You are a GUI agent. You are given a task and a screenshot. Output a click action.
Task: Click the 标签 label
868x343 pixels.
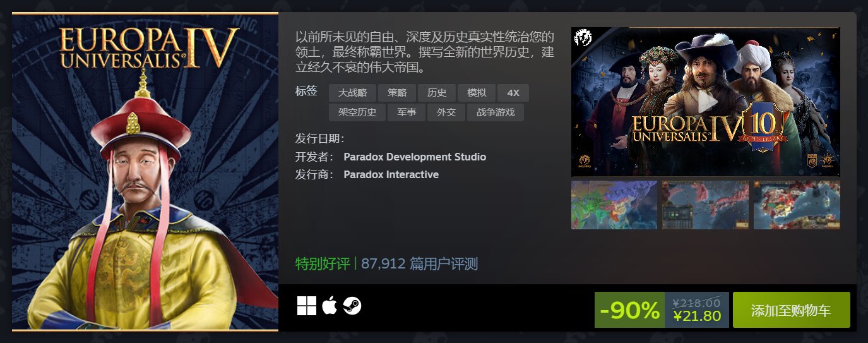306,91
